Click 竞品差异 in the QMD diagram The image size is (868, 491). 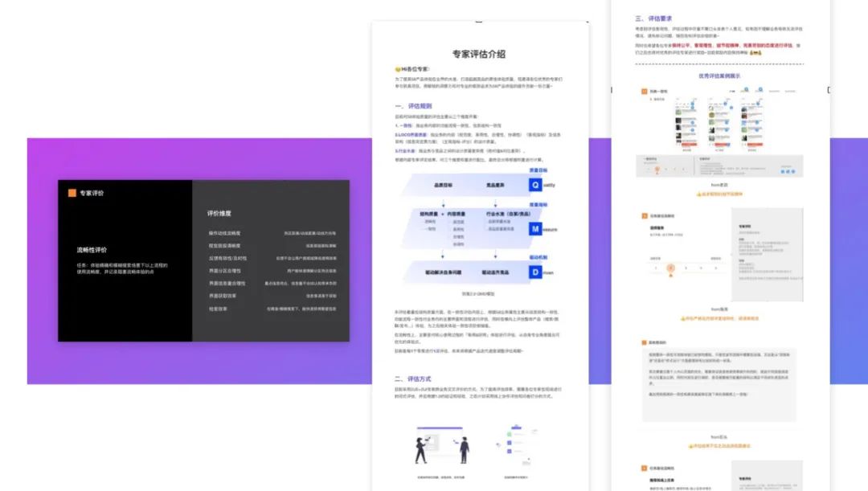tap(495, 185)
